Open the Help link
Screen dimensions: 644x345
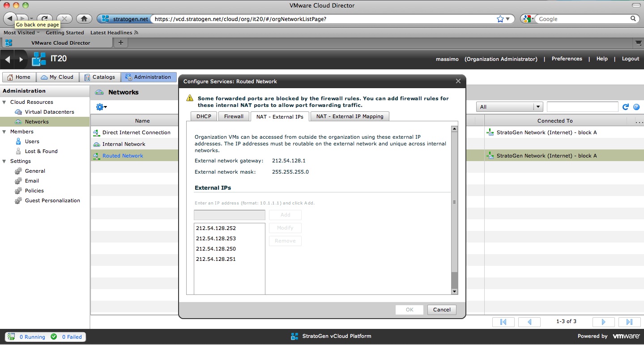[602, 59]
